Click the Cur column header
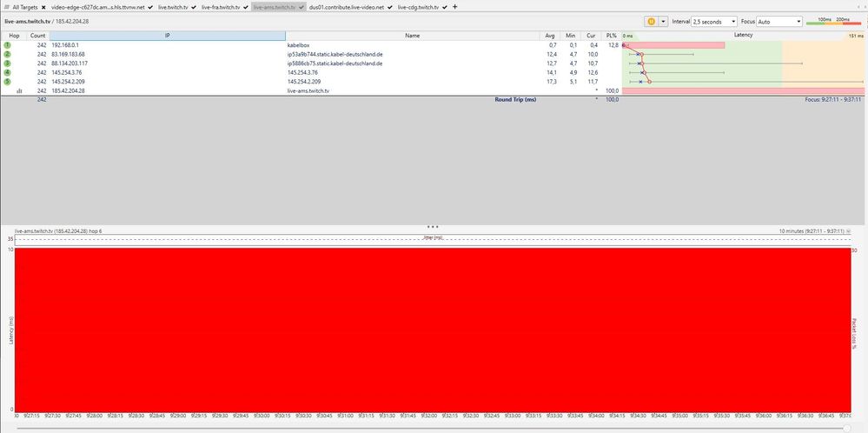 click(591, 36)
